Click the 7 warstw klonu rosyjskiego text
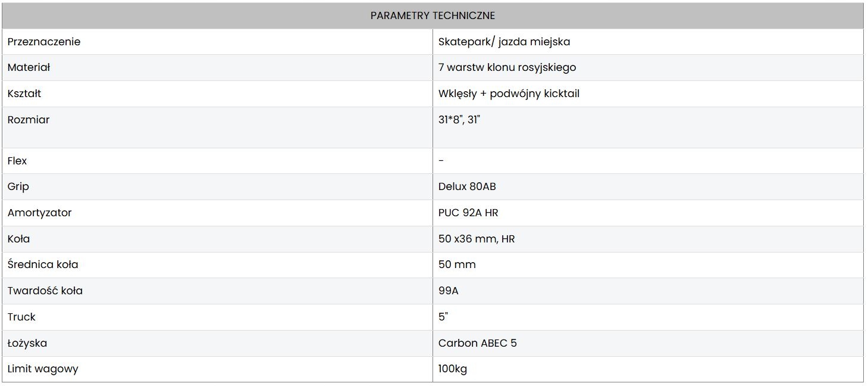 click(507, 67)
